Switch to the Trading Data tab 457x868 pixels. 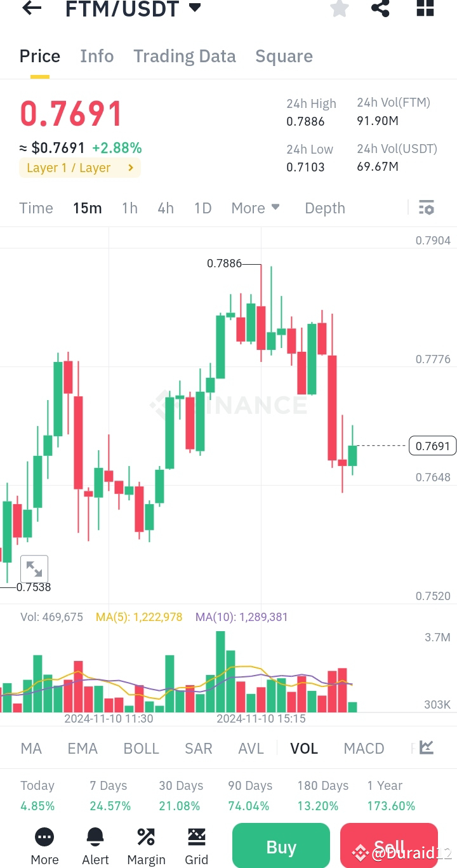point(184,56)
